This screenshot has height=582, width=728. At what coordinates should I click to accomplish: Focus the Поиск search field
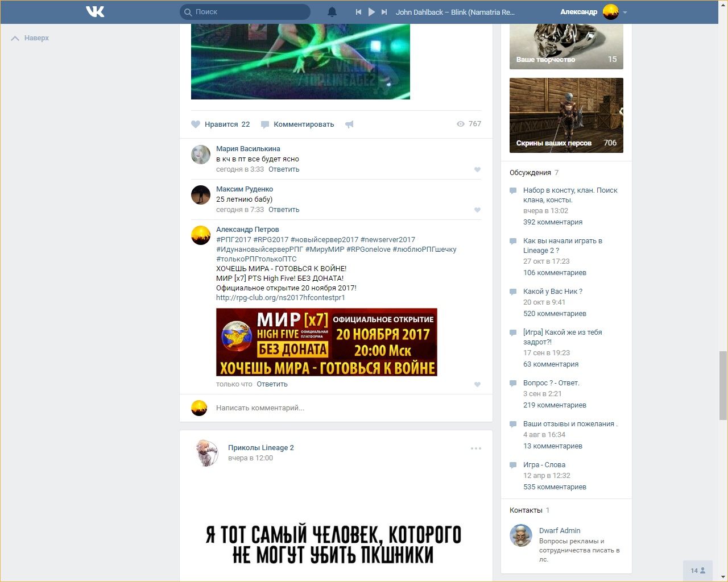tap(245, 12)
